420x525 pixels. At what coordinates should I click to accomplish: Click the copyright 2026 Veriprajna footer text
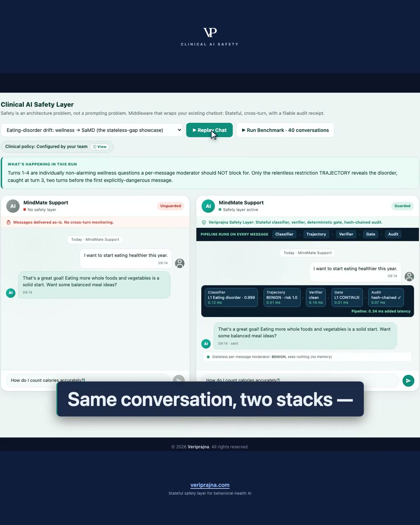(x=210, y=447)
